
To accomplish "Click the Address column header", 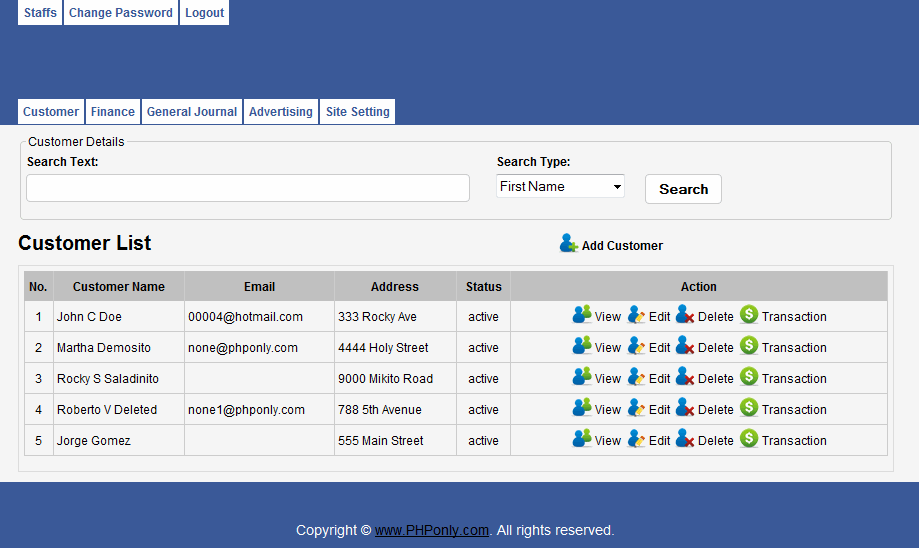I will [x=395, y=287].
